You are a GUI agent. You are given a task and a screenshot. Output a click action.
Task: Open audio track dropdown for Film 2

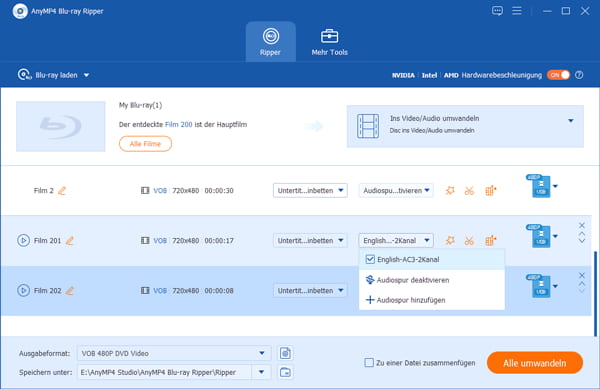(396, 190)
